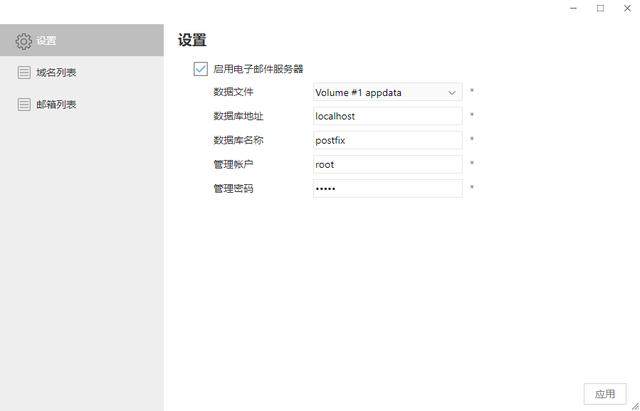The width and height of the screenshot is (640, 411).
Task: Click the 数据库名称 field containing postfix
Action: [x=387, y=140]
